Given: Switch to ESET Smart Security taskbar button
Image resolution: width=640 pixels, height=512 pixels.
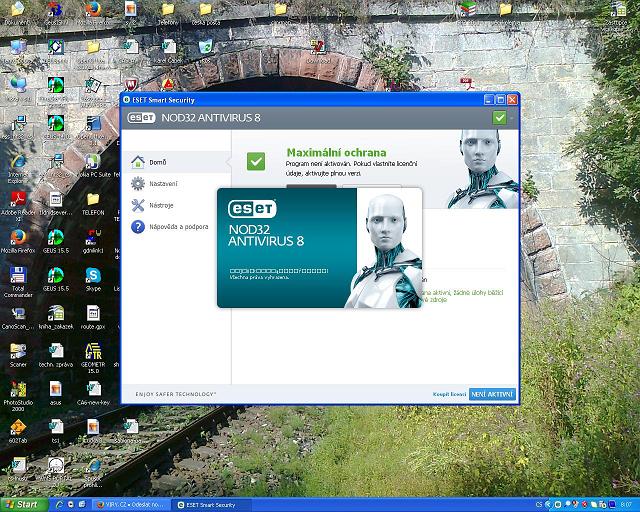Looking at the screenshot, I should pos(210,505).
